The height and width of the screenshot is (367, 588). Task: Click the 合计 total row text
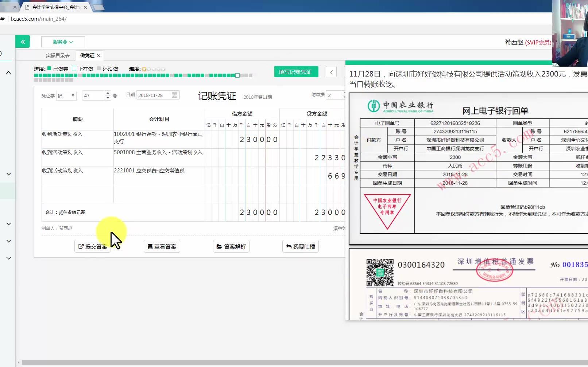(65, 212)
